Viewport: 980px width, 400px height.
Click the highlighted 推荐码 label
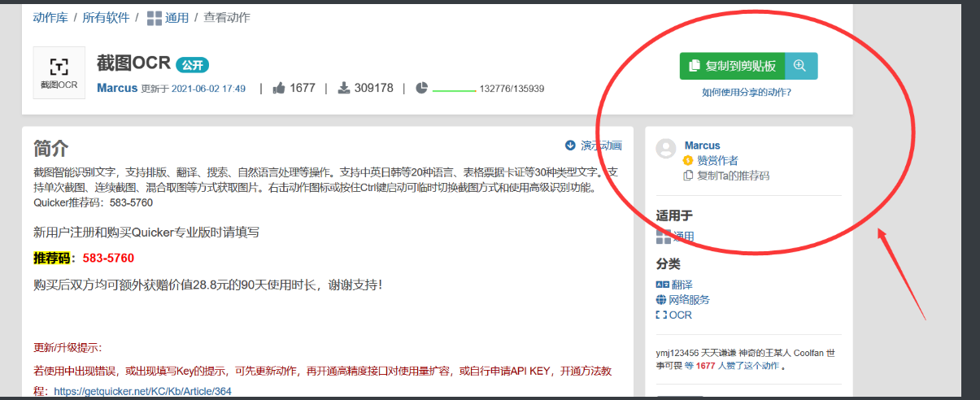click(x=53, y=259)
